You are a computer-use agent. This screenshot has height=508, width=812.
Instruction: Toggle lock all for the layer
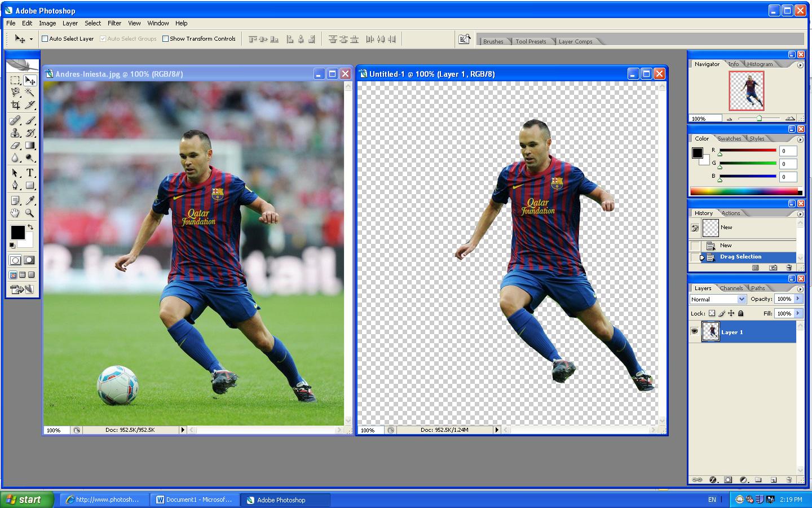tap(741, 313)
